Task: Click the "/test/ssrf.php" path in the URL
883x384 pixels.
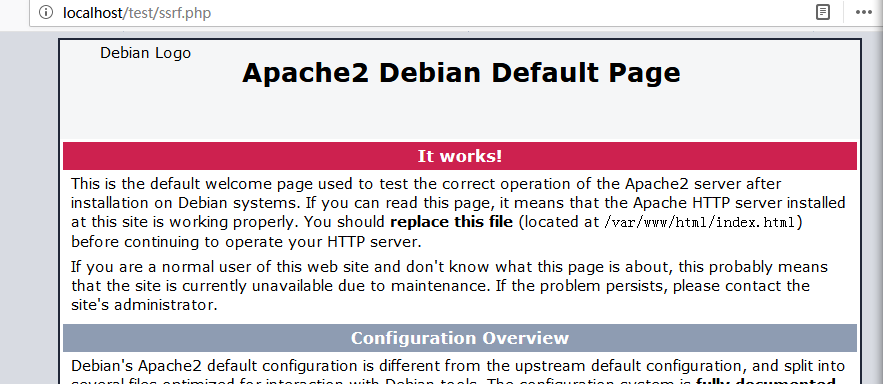Action: 167,12
